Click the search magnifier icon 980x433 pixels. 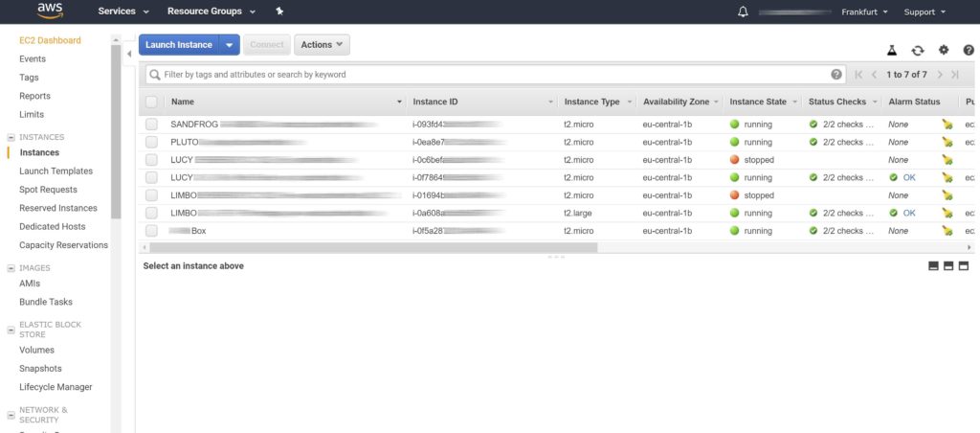(155, 75)
